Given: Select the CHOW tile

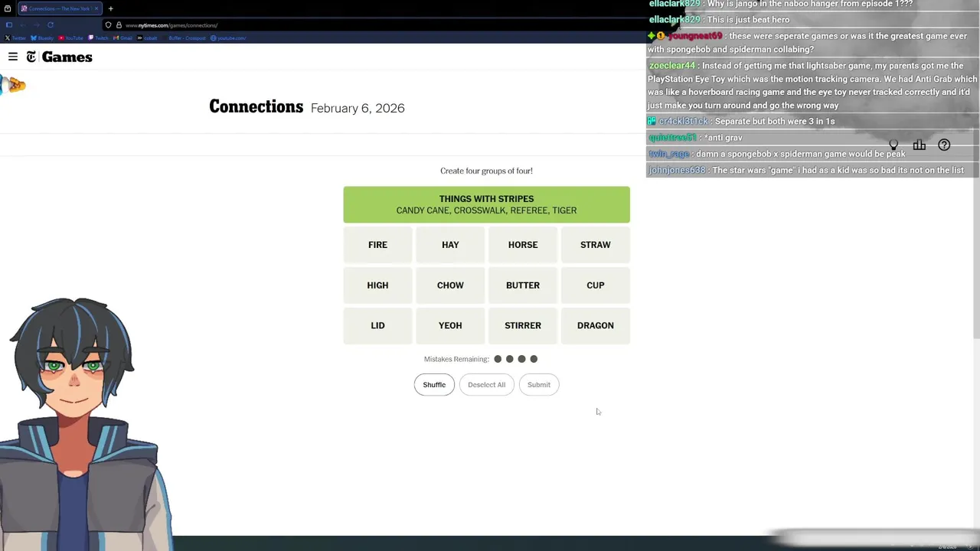Looking at the screenshot, I should click(x=450, y=285).
